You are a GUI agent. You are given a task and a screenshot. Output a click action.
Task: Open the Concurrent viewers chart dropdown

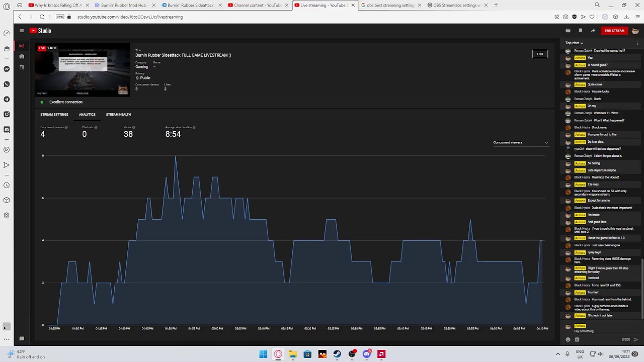521,142
